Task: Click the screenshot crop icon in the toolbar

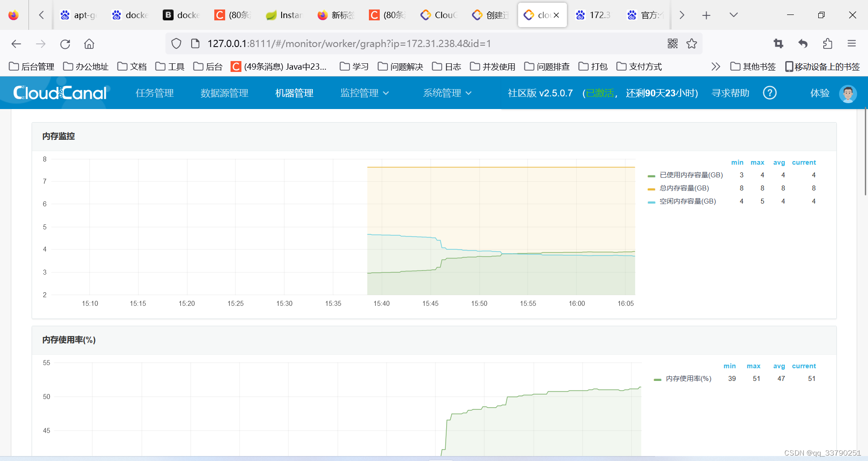Action: [778, 43]
